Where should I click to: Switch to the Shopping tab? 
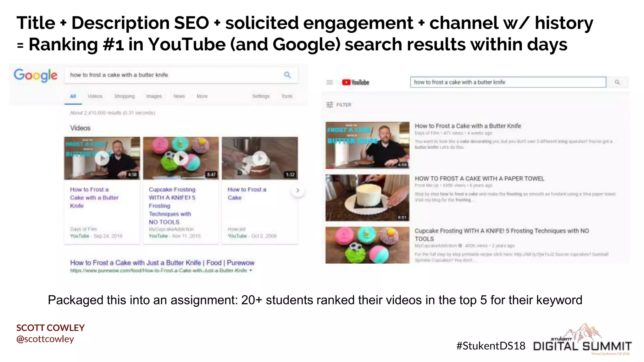point(124,96)
